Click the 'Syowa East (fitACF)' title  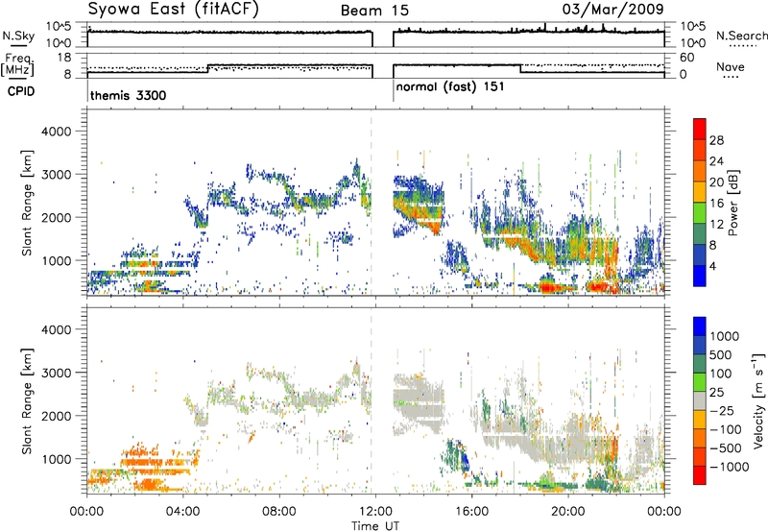click(173, 9)
